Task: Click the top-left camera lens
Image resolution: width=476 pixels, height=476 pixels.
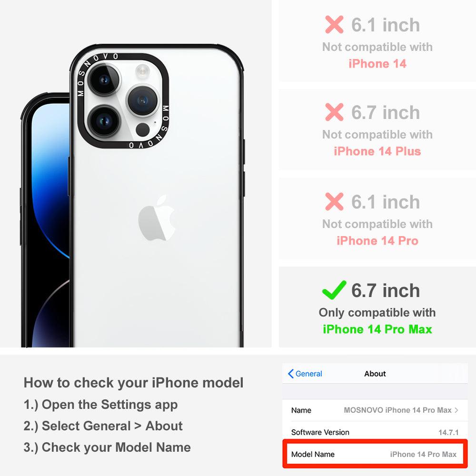Action: (104, 79)
